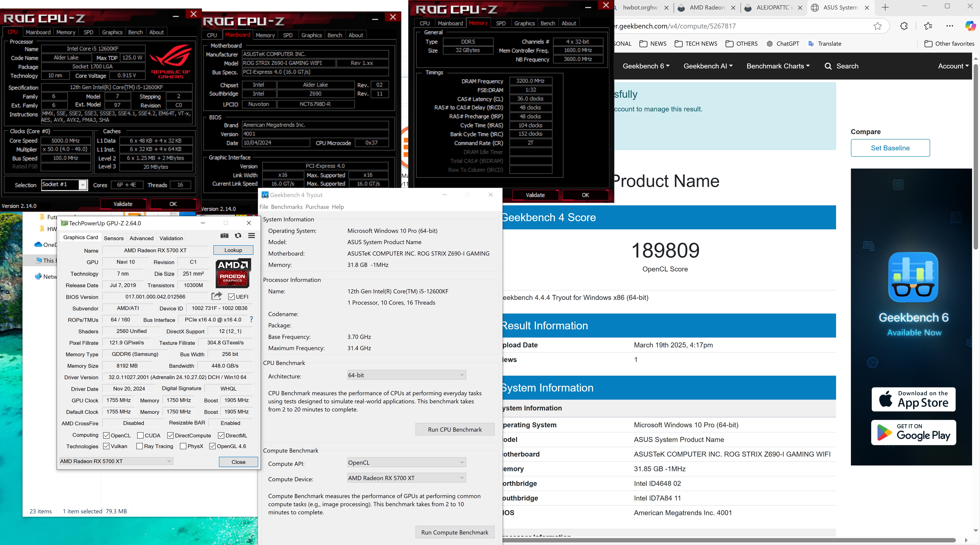Open Benchmarks menu in Geekbench 4
The height and width of the screenshot is (545, 980).
coord(287,207)
